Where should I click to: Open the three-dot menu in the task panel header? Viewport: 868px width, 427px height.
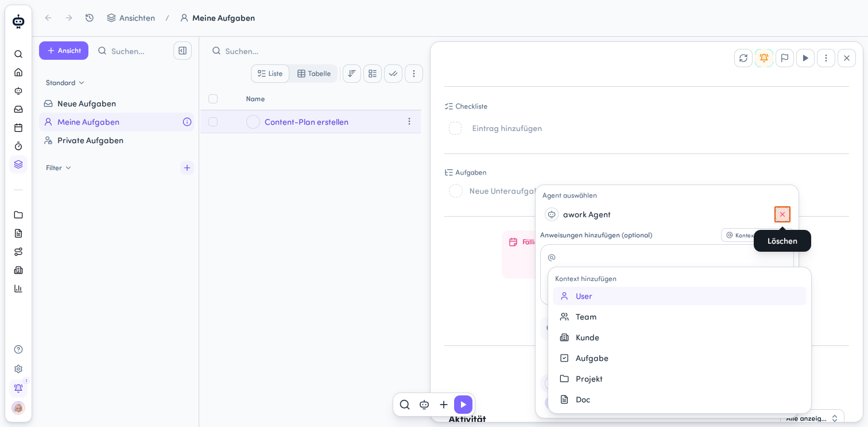826,58
